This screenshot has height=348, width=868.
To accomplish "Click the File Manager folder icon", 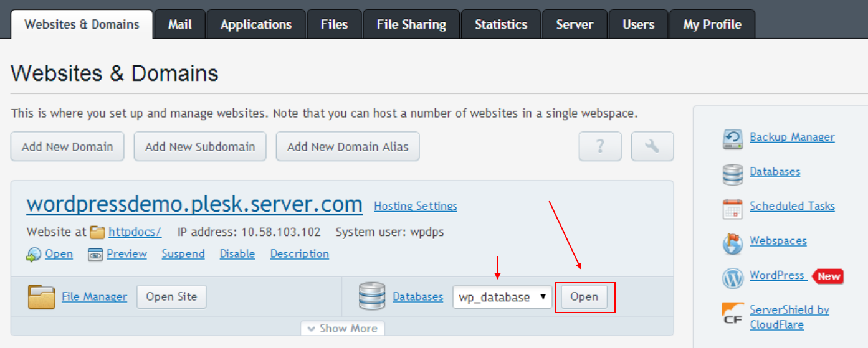I will coord(42,297).
